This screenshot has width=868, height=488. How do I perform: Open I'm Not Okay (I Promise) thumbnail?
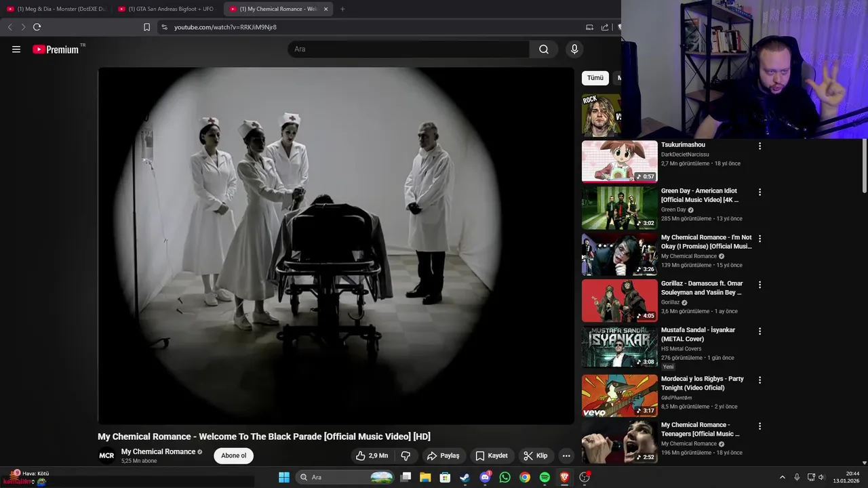tap(620, 254)
